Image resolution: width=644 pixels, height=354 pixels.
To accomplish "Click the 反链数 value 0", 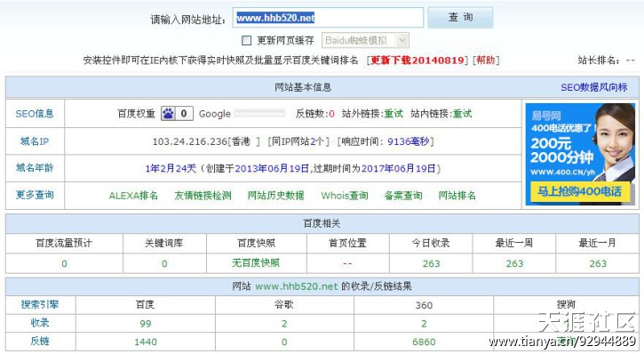I will (x=331, y=114).
